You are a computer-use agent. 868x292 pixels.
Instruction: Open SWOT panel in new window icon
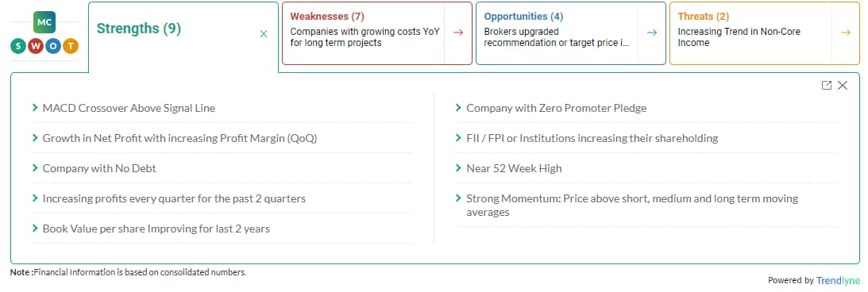pyautogui.click(x=827, y=85)
